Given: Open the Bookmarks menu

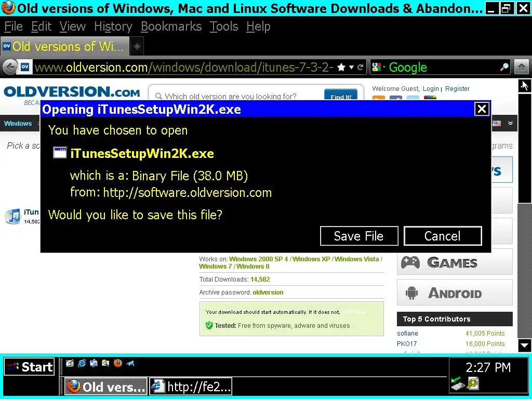Looking at the screenshot, I should click(x=171, y=26).
